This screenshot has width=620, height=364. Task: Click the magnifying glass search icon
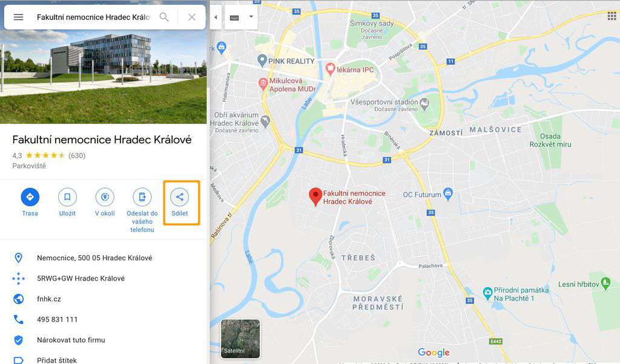click(163, 18)
